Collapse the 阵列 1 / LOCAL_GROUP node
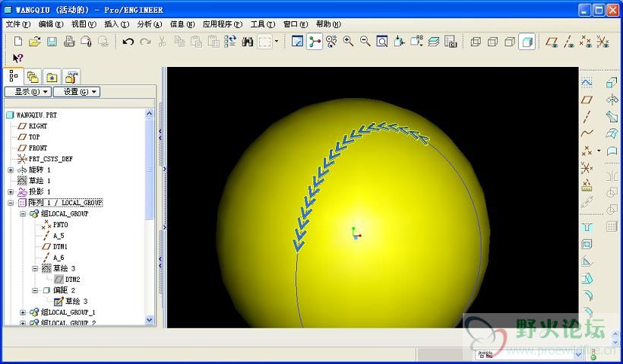The width and height of the screenshot is (623, 364). 11,203
